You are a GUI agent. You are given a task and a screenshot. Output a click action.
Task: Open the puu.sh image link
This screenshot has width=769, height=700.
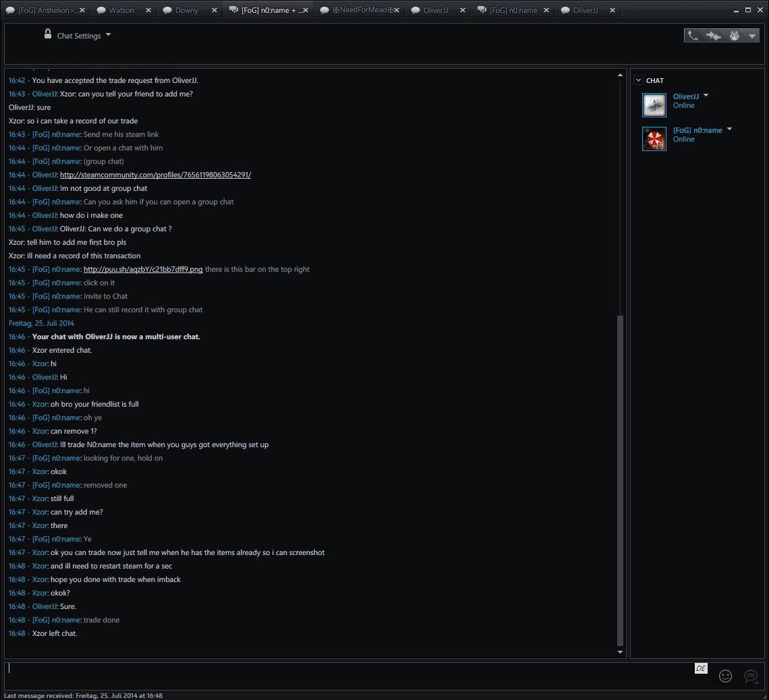pos(143,269)
